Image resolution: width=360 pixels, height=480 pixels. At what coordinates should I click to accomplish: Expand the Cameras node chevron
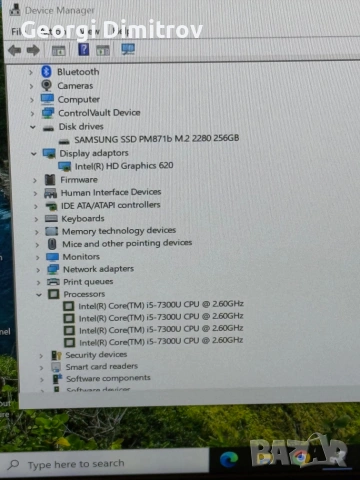(31, 86)
